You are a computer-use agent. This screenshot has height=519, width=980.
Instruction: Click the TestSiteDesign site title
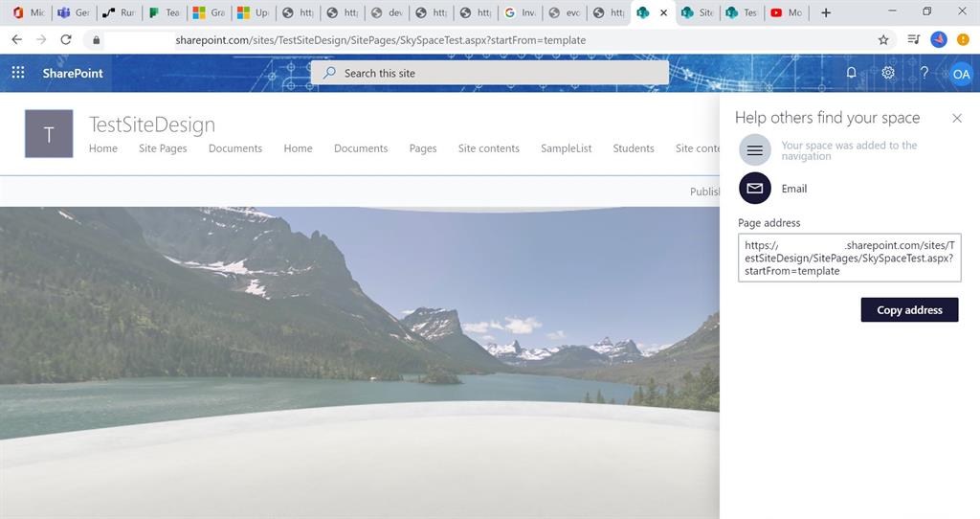pyautogui.click(x=152, y=124)
